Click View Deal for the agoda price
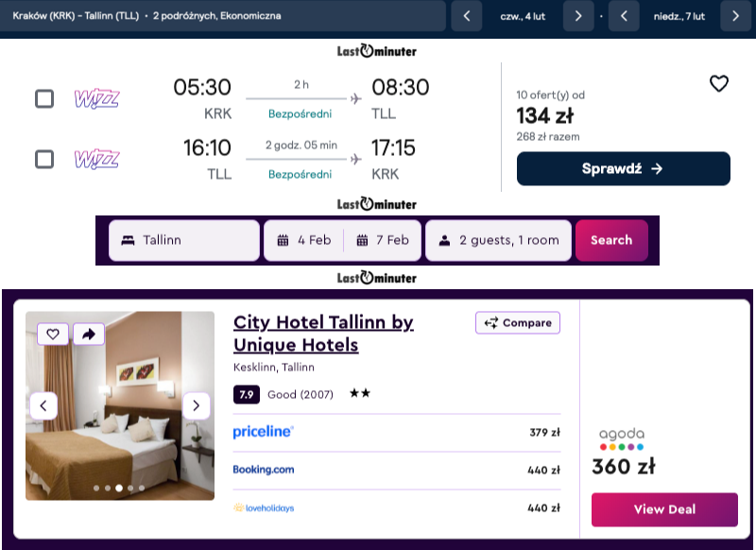The width and height of the screenshot is (756, 550). [664, 509]
